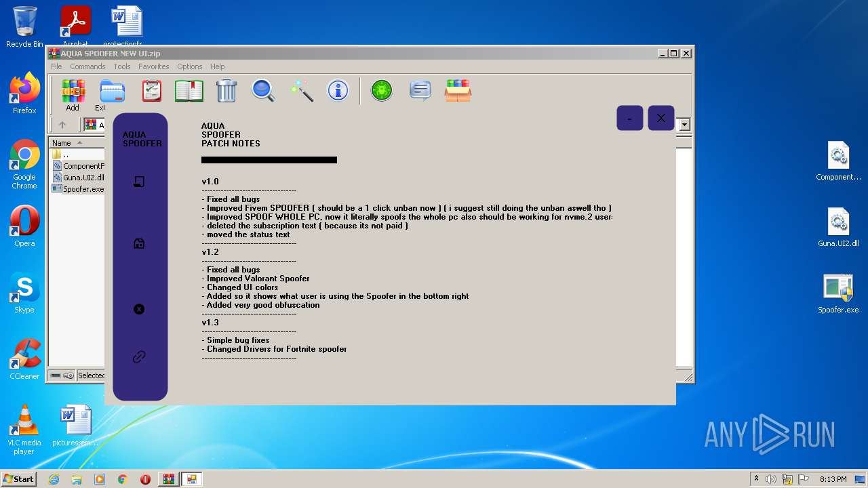The image size is (868, 488).
Task: Open the Skype desktop shortcut
Action: (x=24, y=293)
